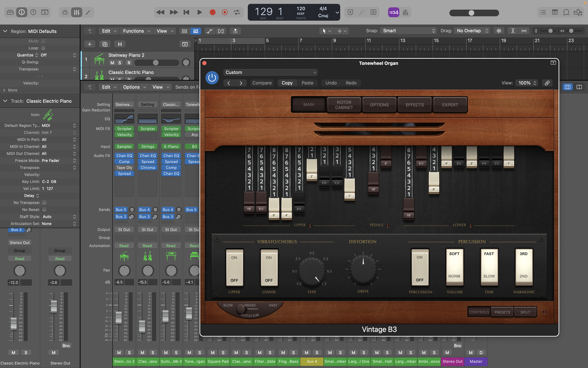Image resolution: width=588 pixels, height=368 pixels.
Task: Enable the No Transpose checkbox
Action: [44, 203]
